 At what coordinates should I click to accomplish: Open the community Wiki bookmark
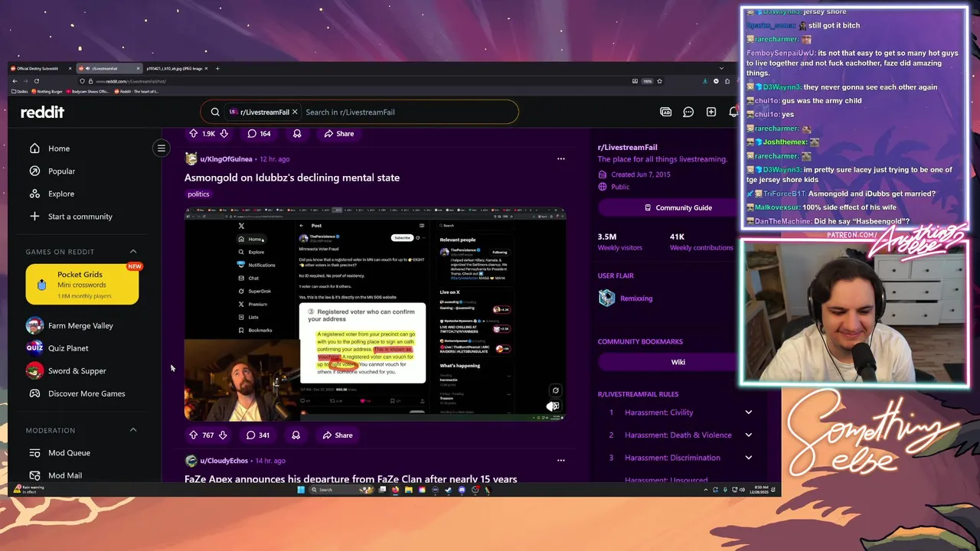point(678,362)
